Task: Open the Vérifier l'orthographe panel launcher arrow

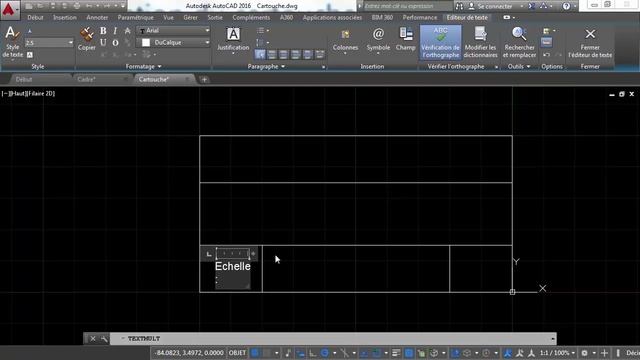Action: (496, 67)
